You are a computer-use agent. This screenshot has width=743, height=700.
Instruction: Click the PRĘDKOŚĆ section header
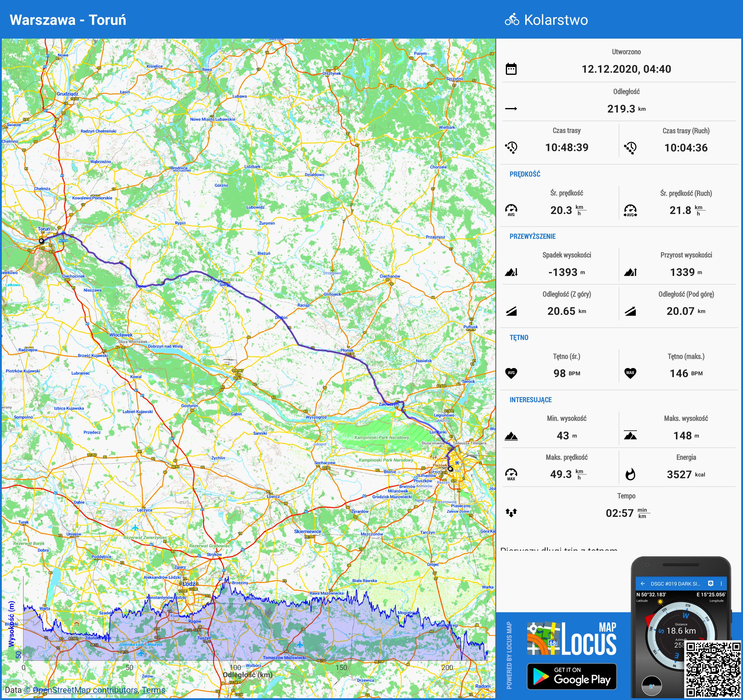(x=525, y=174)
